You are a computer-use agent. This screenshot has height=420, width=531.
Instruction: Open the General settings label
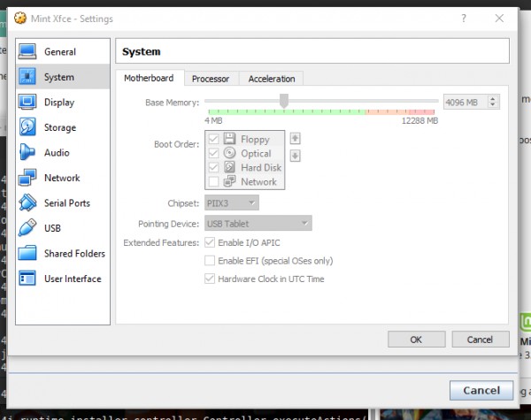(60, 52)
